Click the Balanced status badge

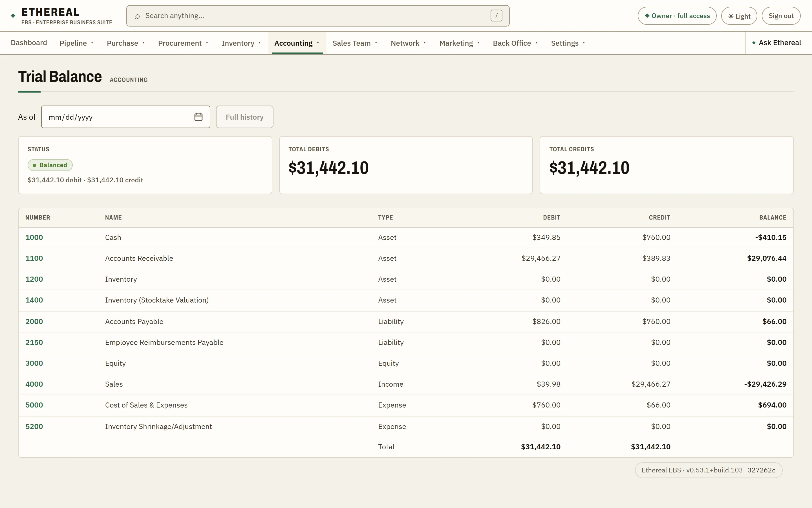pyautogui.click(x=50, y=165)
